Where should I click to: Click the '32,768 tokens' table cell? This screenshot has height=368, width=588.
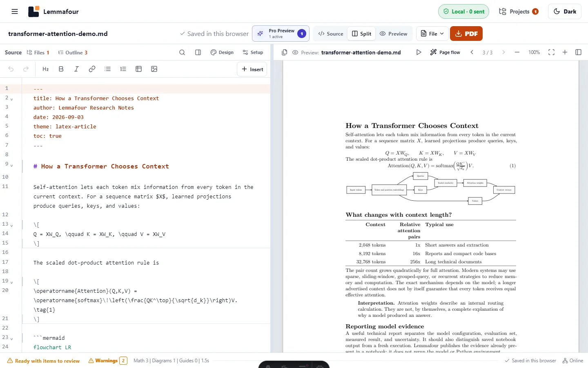(371, 262)
